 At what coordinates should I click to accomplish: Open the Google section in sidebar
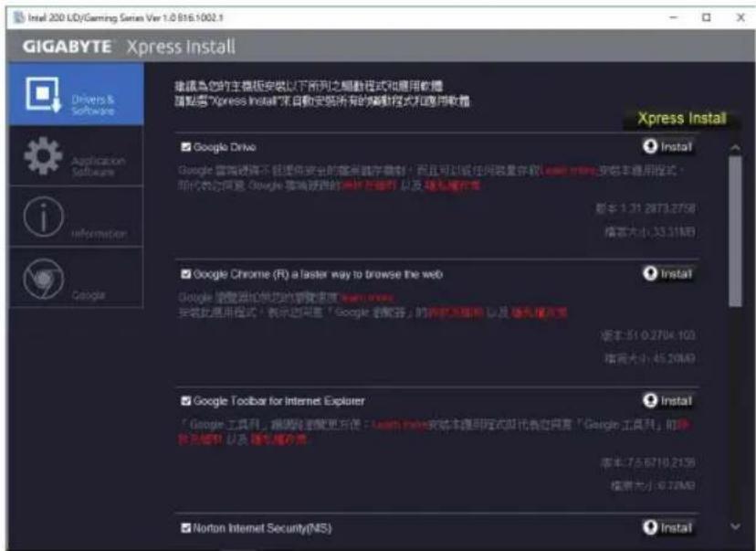click(x=76, y=278)
